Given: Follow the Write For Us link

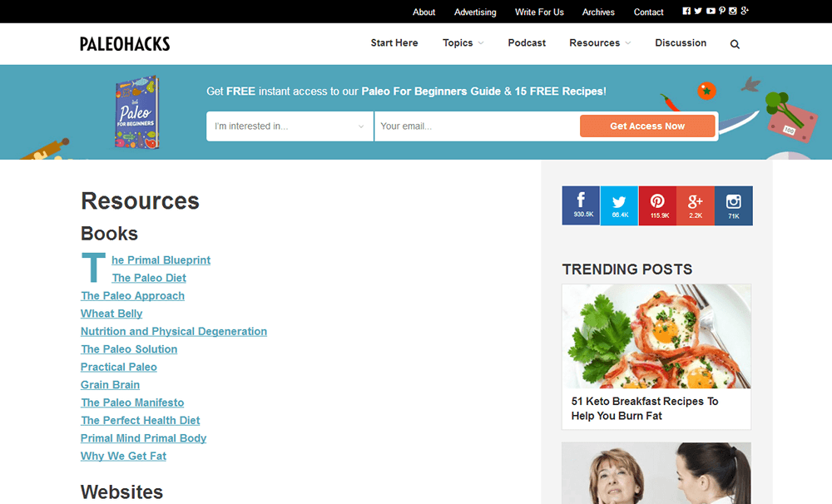Looking at the screenshot, I should [539, 12].
